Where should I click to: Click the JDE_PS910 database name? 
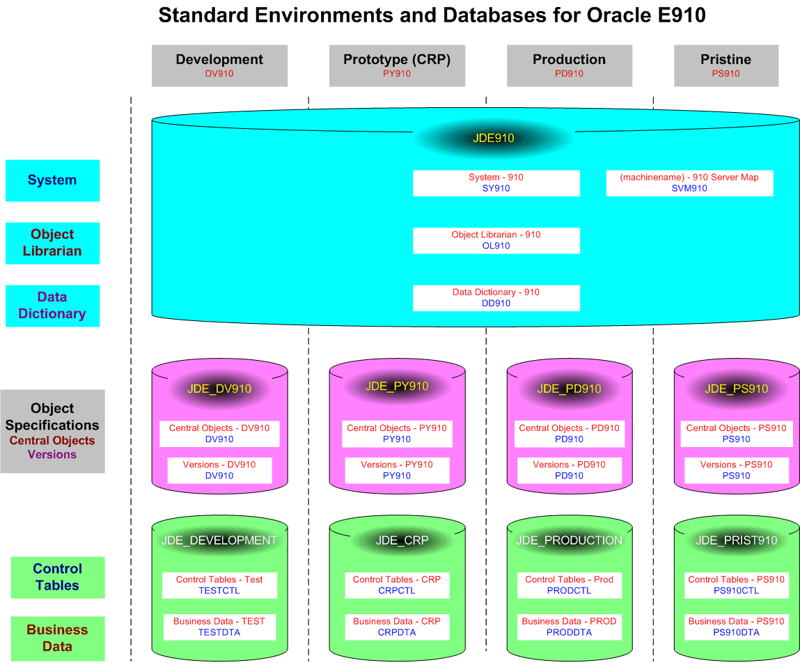[736, 389]
